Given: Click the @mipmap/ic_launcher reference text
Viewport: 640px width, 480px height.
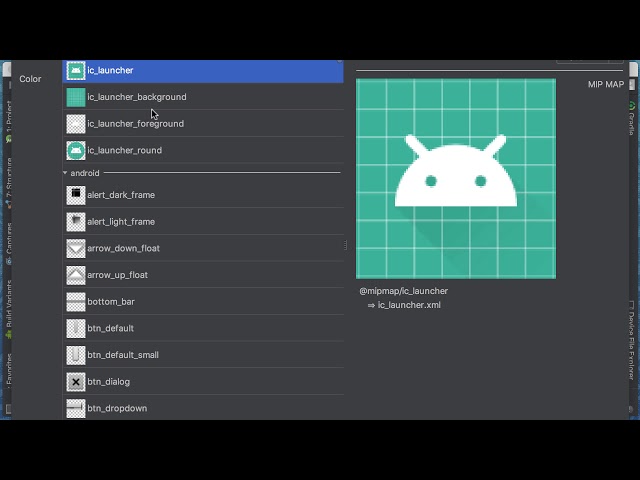Looking at the screenshot, I should pyautogui.click(x=403, y=291).
